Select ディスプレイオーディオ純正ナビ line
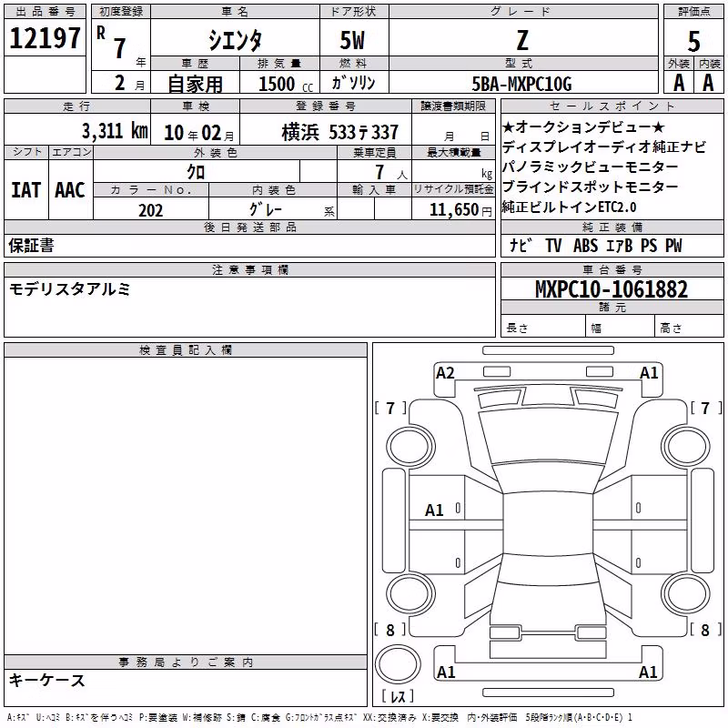The width and height of the screenshot is (728, 728). point(604,147)
